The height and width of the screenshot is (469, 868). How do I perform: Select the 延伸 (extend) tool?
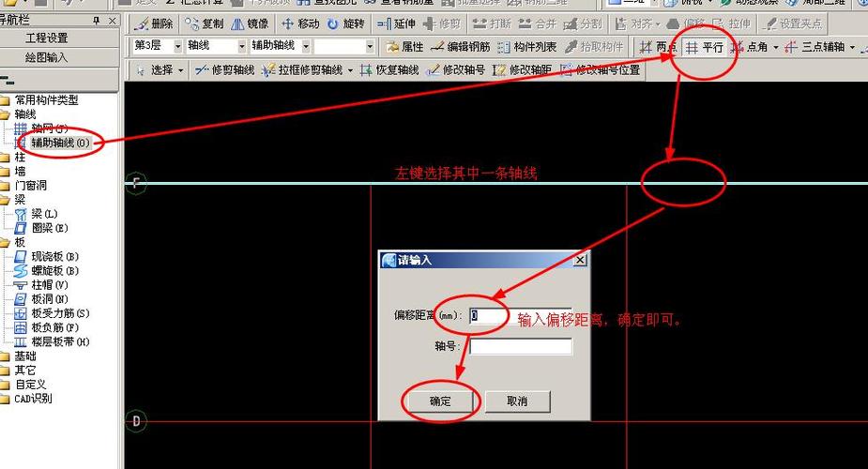396,23
